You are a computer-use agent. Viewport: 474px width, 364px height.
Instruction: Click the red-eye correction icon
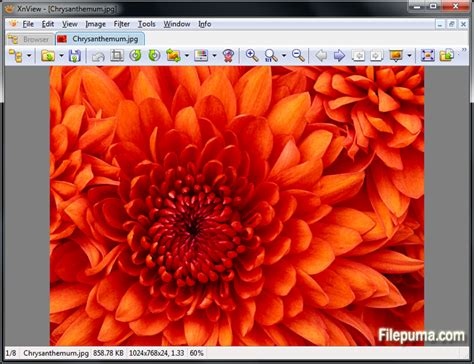point(228,55)
